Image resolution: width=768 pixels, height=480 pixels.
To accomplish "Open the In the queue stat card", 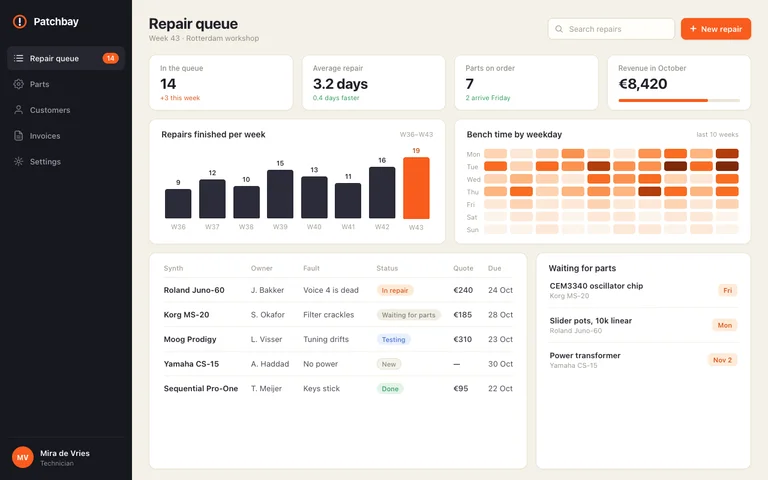I will coord(221,82).
